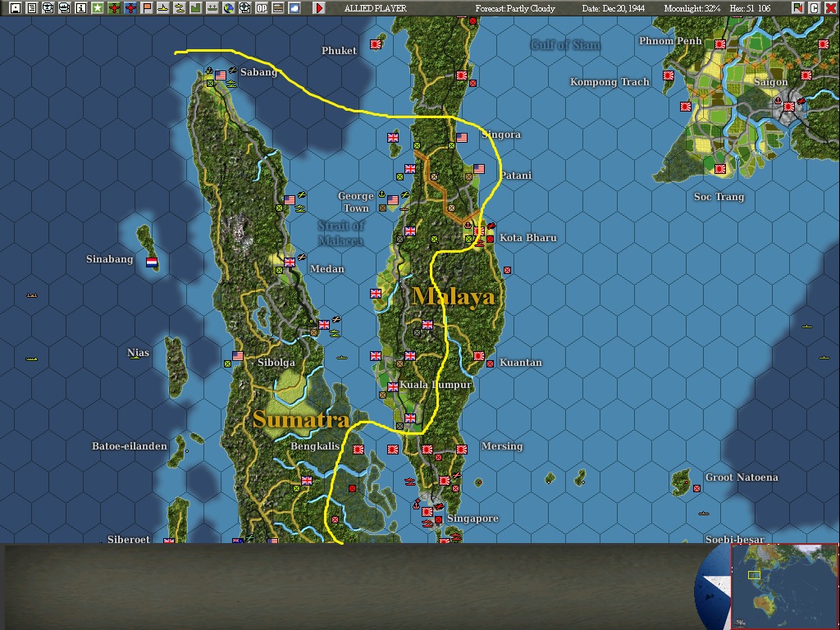Select the red plane on blue background icon
The width and height of the screenshot is (840, 630).
[x=130, y=8]
